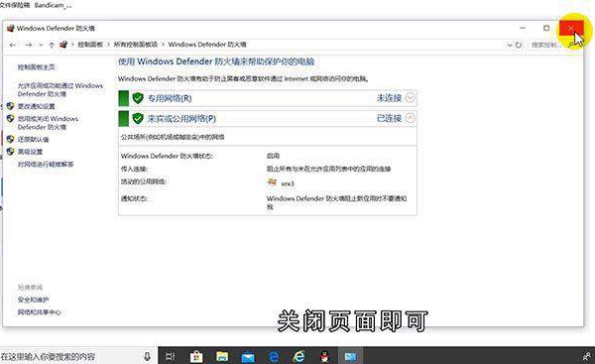
Task: Maximize the firewall window
Action: click(546, 28)
